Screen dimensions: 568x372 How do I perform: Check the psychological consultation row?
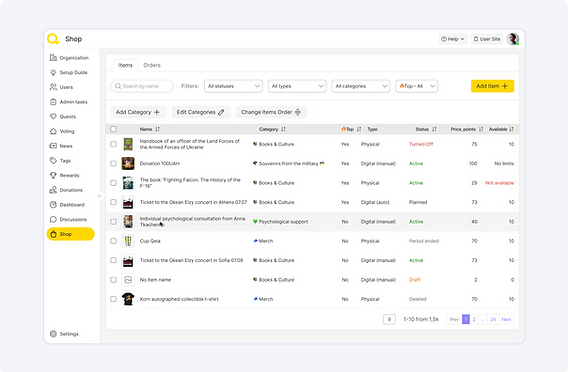click(113, 222)
